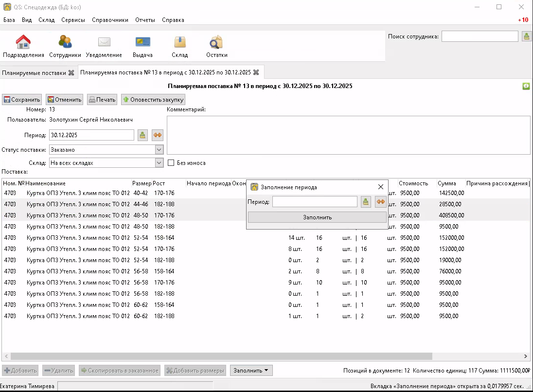Click the Оповестить закупку button
Image resolution: width=533 pixels, height=392 pixels.
pos(153,100)
